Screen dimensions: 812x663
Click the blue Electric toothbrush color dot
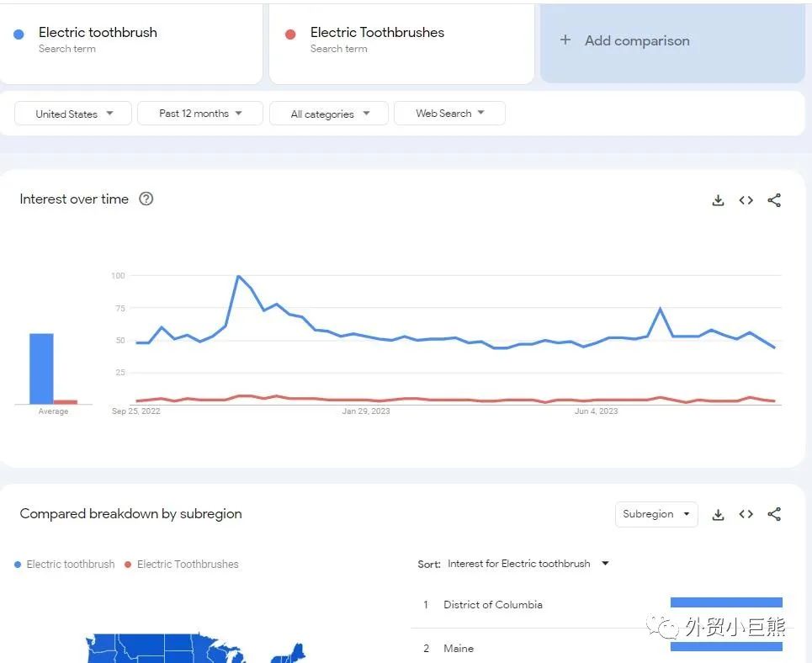click(19, 34)
